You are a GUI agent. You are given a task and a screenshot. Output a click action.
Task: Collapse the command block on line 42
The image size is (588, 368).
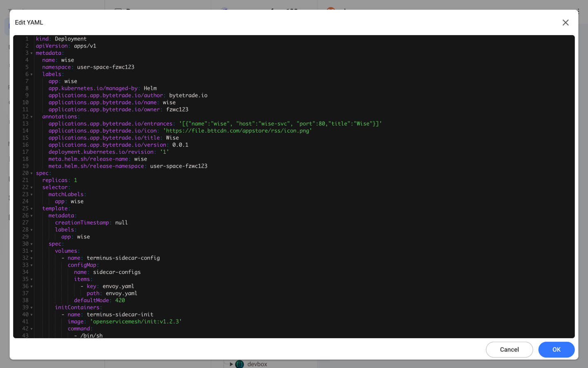pyautogui.click(x=31, y=328)
